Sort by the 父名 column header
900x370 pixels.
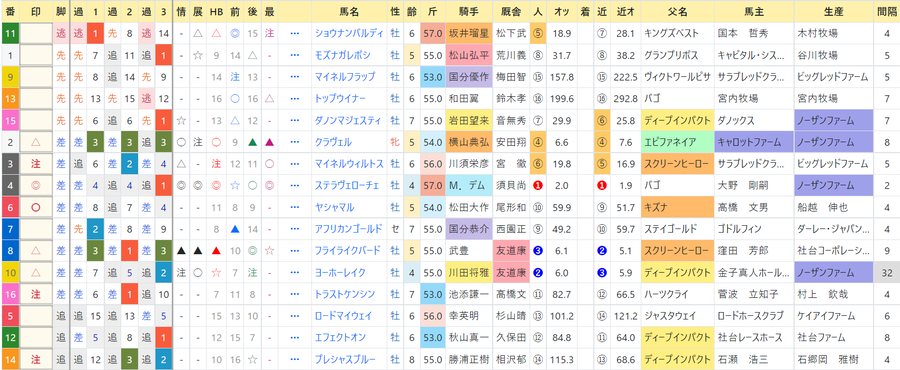(x=678, y=11)
